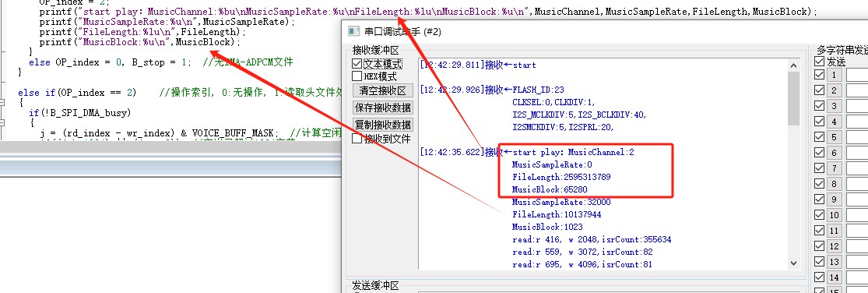Uncheck the checkbox beside row 1
The image size is (868, 293).
[x=819, y=75]
